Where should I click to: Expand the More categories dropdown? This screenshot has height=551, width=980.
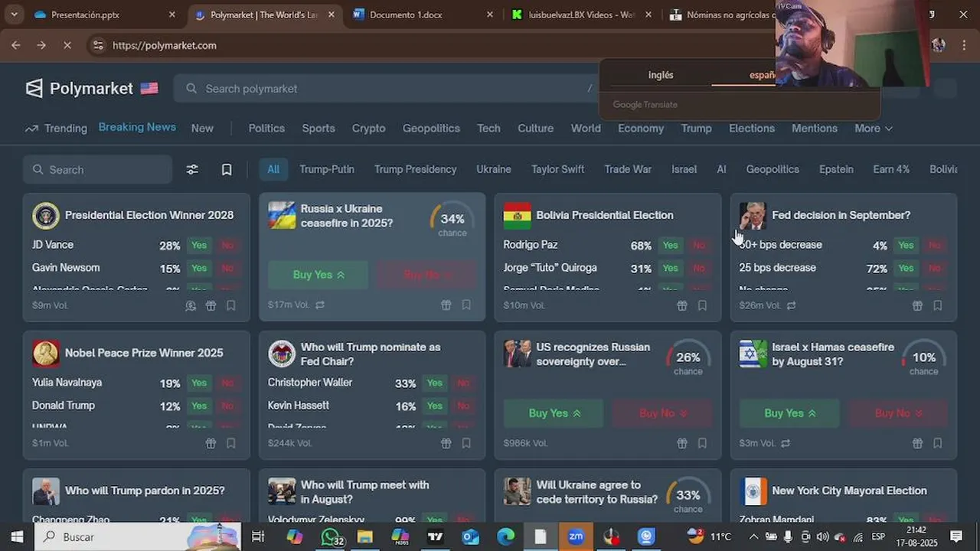[x=874, y=129]
